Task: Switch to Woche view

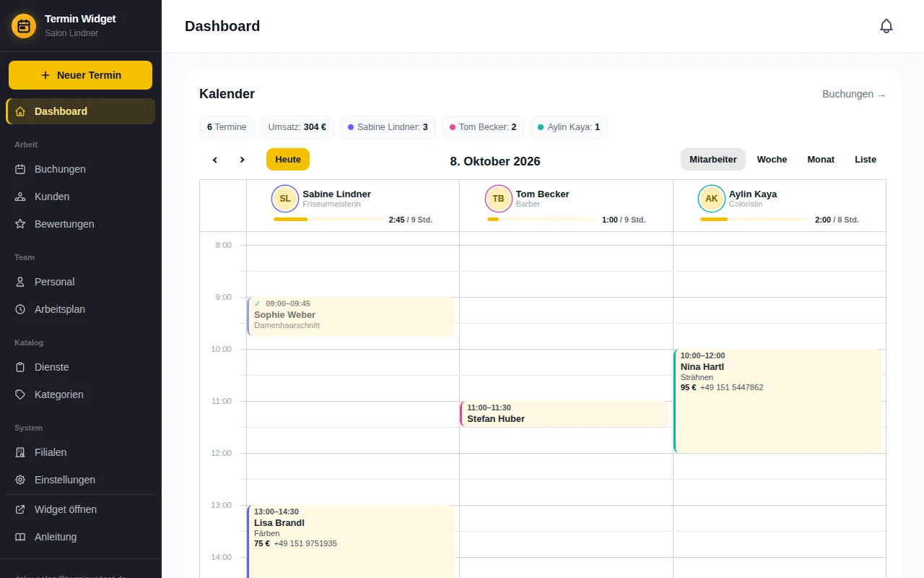Action: [772, 160]
